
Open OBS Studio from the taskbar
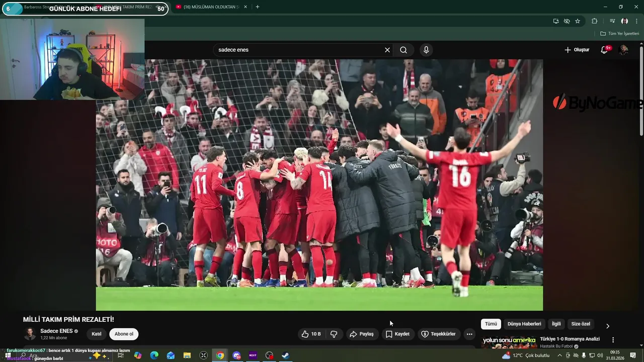coord(269,355)
